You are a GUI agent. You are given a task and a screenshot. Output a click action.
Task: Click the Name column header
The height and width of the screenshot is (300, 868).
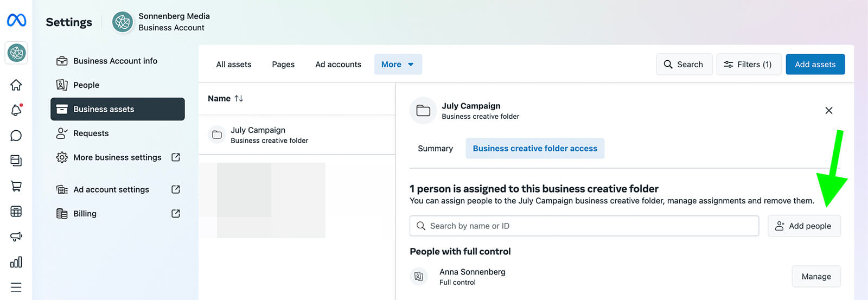[219, 98]
